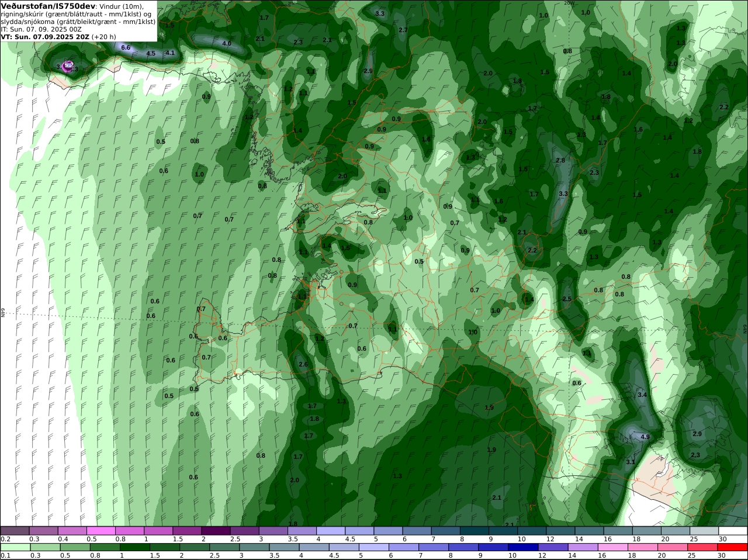The image size is (748, 560).
Task: Click the 2.6 value on the map
Action: click(303, 364)
